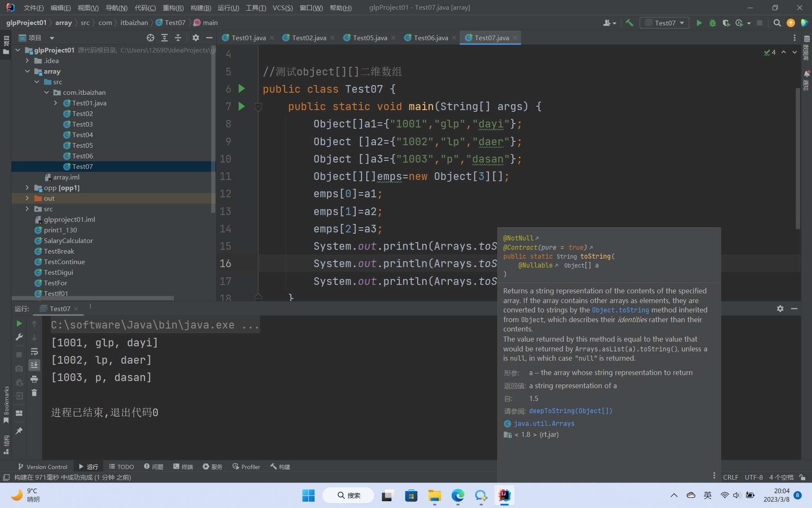Open Version Control tool window
Image resolution: width=812 pixels, height=508 pixels.
42,467
